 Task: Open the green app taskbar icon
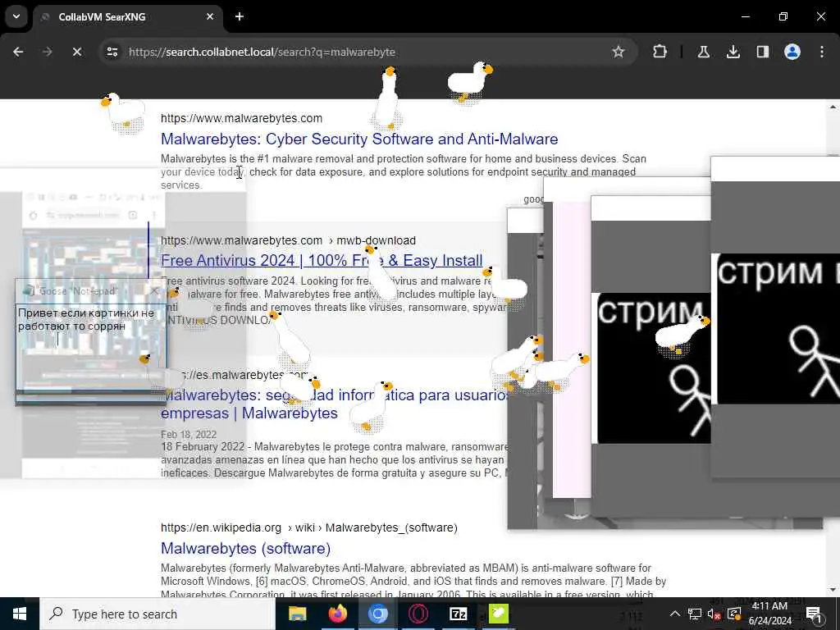pyautogui.click(x=498, y=614)
